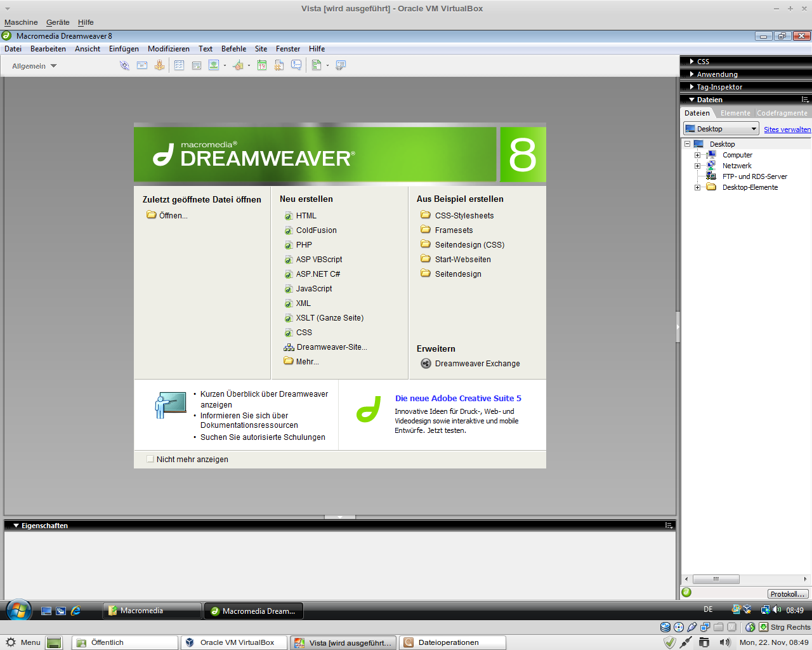Click the Tag Chooser icon
Image resolution: width=812 pixels, height=650 pixels.
coord(341,65)
